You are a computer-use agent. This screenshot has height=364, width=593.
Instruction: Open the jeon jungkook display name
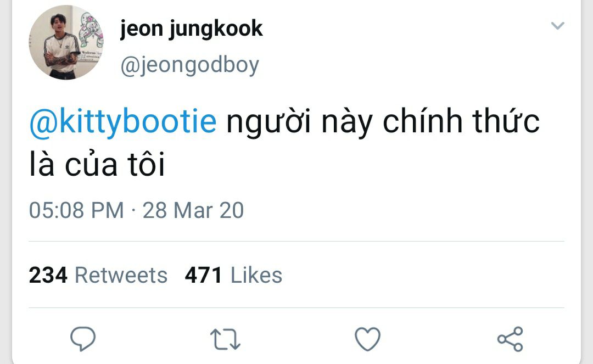pos(192,29)
